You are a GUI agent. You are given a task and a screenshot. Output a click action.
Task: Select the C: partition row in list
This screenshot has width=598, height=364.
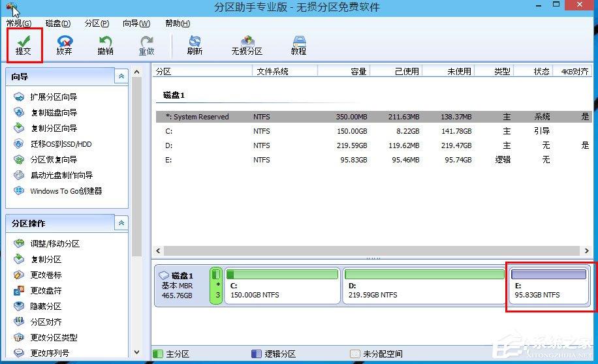373,131
